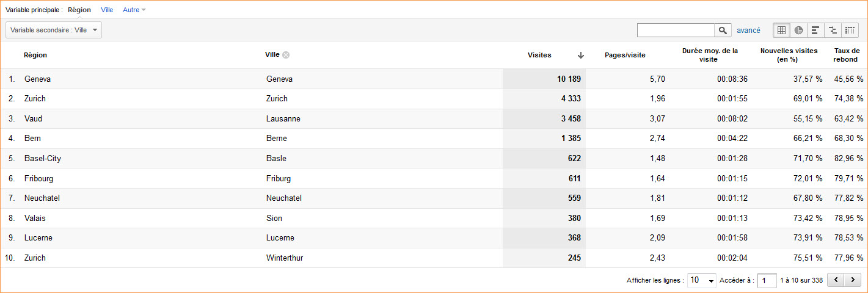Switch to pie chart view icon
This screenshot has height=293, width=868.
click(798, 31)
